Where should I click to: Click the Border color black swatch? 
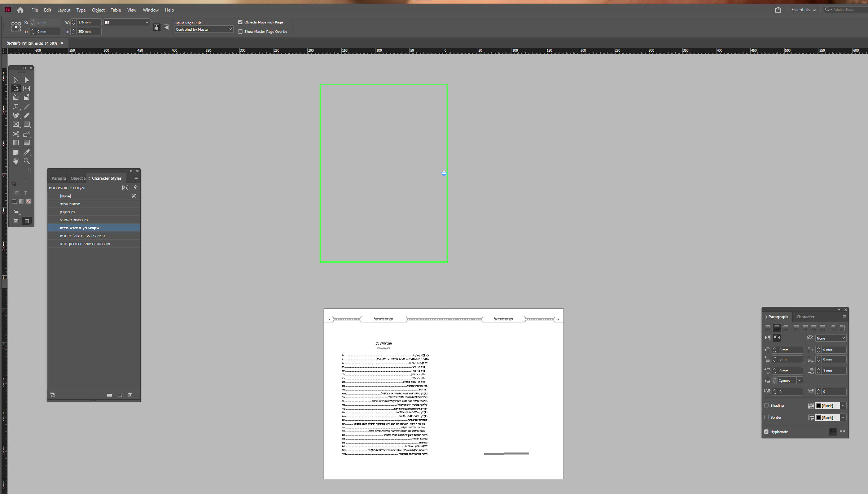pyautogui.click(x=819, y=418)
